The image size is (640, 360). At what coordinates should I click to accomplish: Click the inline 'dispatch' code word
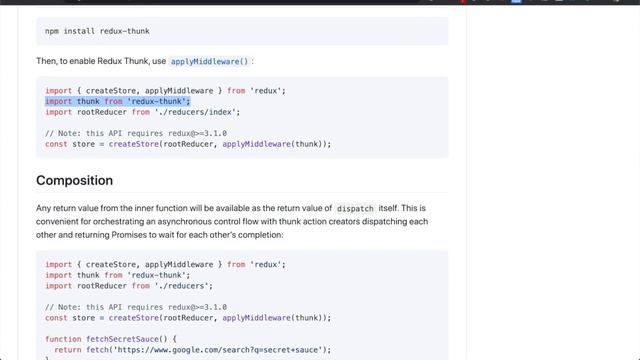coord(355,209)
